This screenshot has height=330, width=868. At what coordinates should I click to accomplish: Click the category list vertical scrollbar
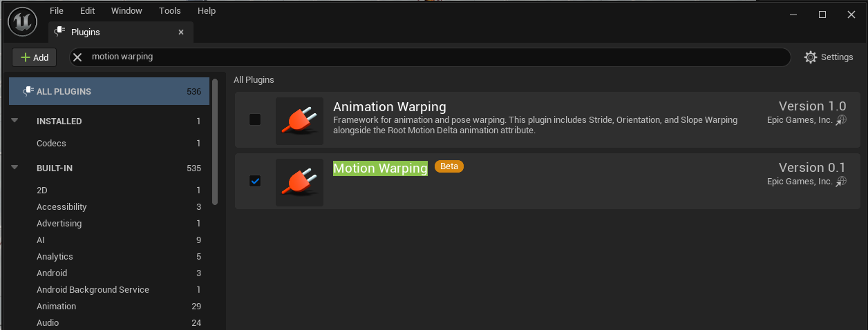pyautogui.click(x=215, y=142)
